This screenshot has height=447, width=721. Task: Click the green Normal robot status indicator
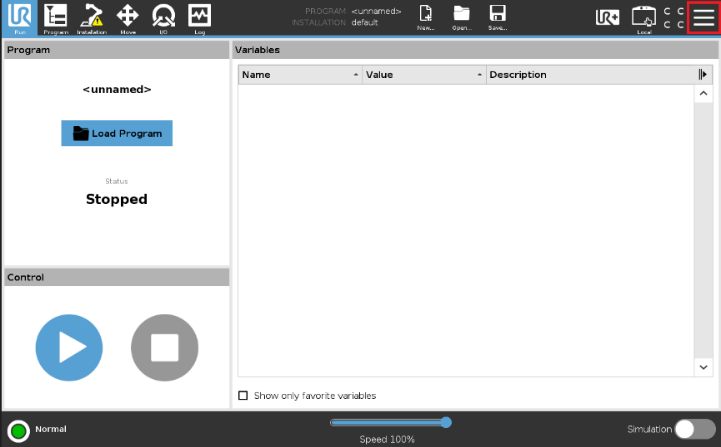coord(18,431)
